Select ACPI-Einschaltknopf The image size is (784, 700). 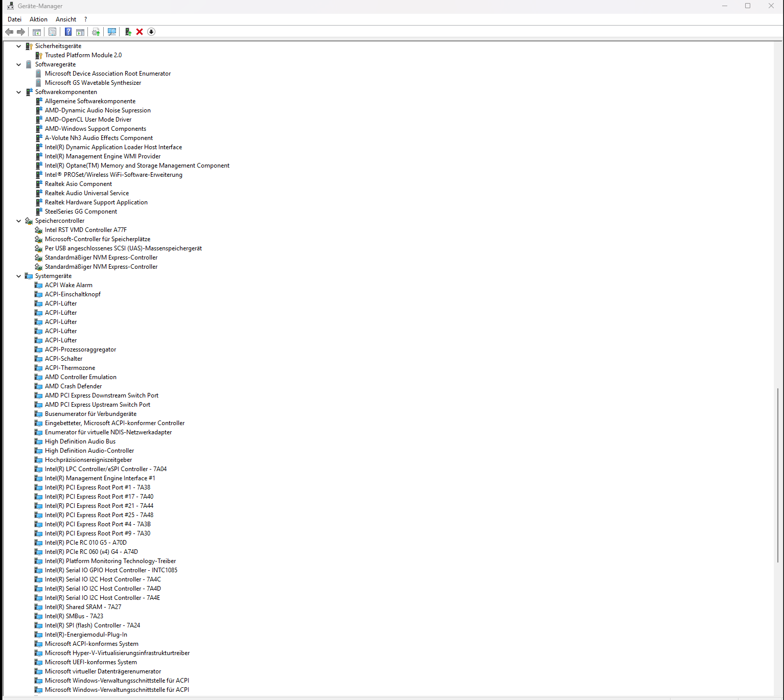pyautogui.click(x=73, y=294)
